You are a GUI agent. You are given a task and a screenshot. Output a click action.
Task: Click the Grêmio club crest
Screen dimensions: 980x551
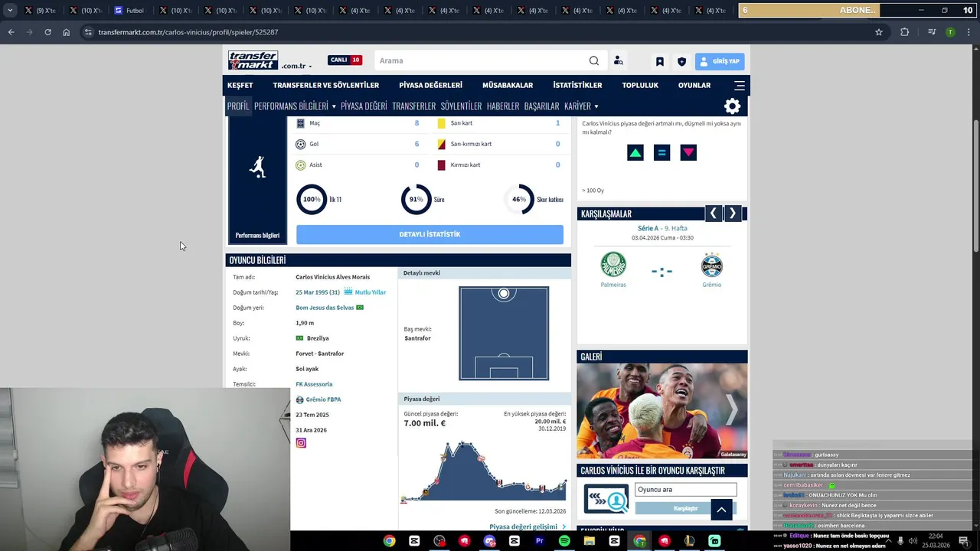tap(711, 265)
